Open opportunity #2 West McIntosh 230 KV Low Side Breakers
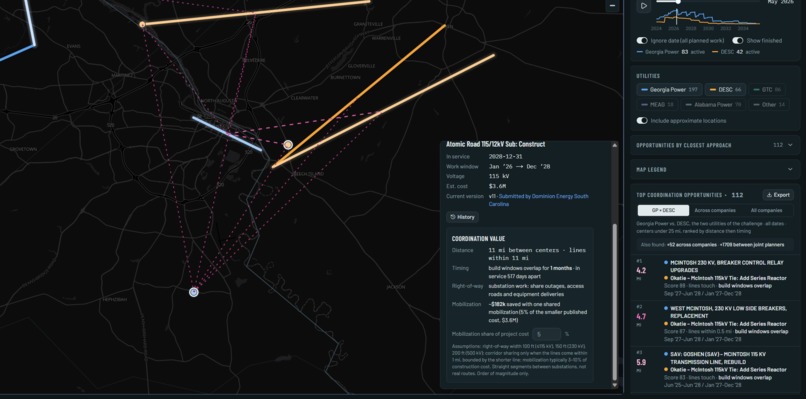Screen dimensions: 806x399 715,324
